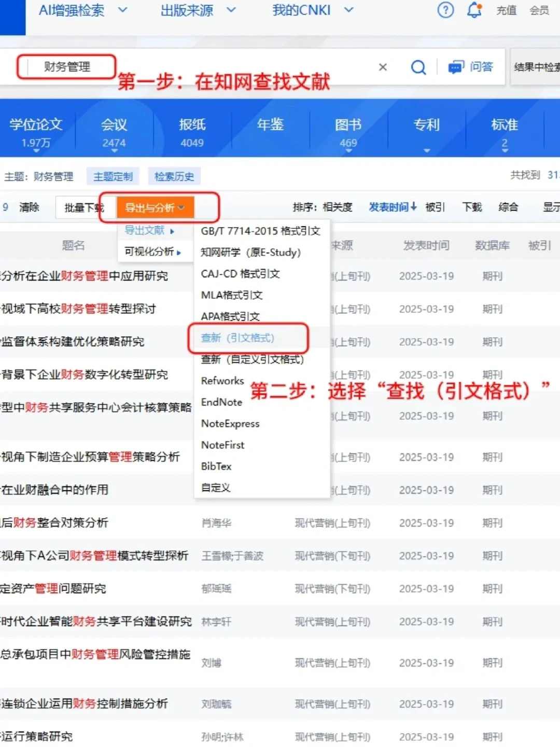The image size is (560, 747).
Task: Click 清除 to clear selections
Action: coord(29,208)
